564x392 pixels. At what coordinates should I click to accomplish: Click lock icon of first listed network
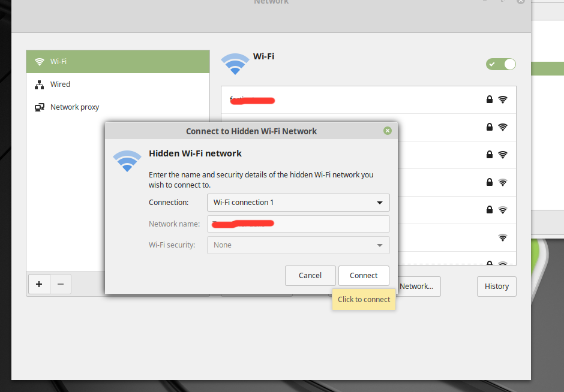(489, 99)
